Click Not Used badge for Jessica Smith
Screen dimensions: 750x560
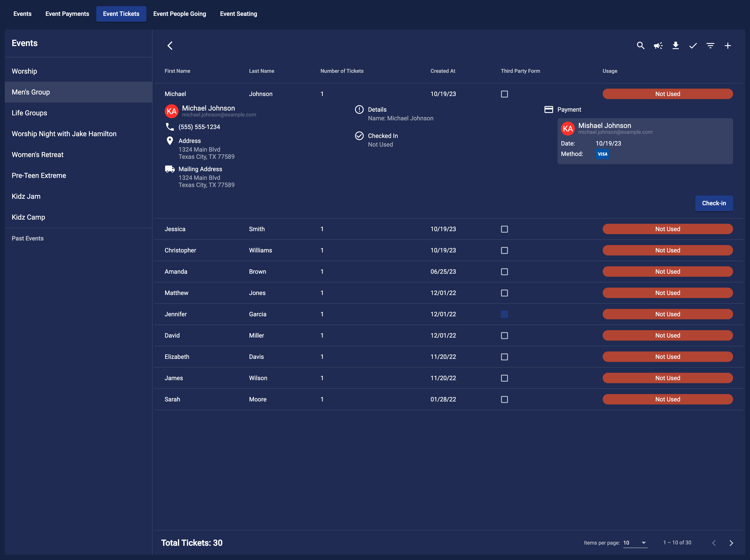click(x=667, y=229)
